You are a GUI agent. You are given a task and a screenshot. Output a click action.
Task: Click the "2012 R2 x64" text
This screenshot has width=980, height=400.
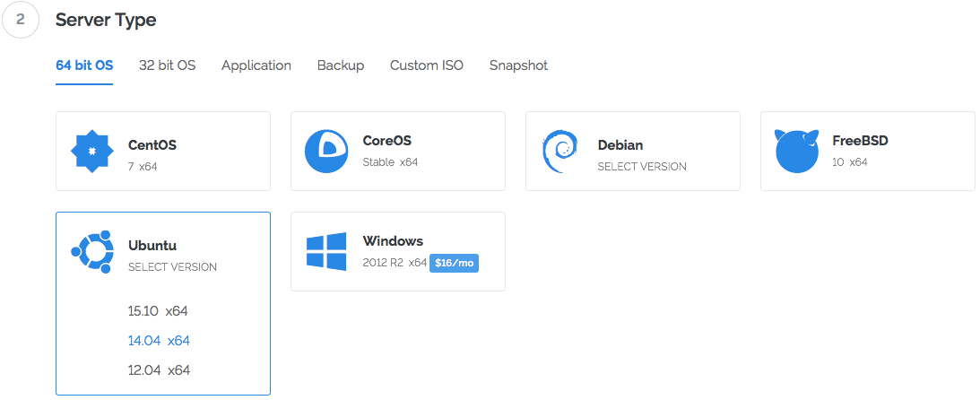pyautogui.click(x=395, y=263)
